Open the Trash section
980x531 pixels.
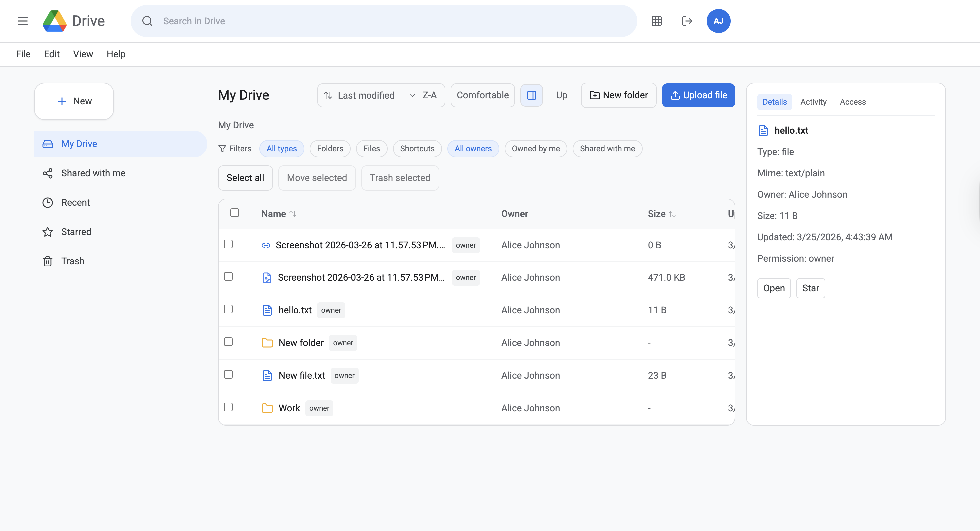[120, 261]
